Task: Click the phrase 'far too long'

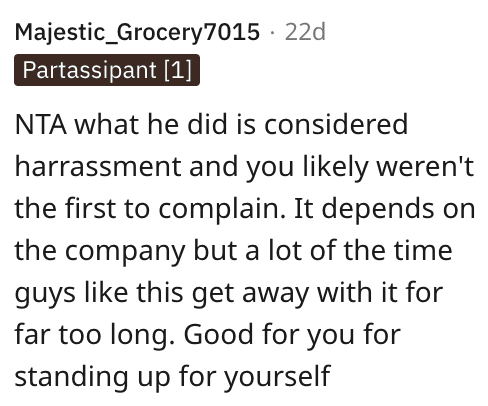Action: [95, 335]
